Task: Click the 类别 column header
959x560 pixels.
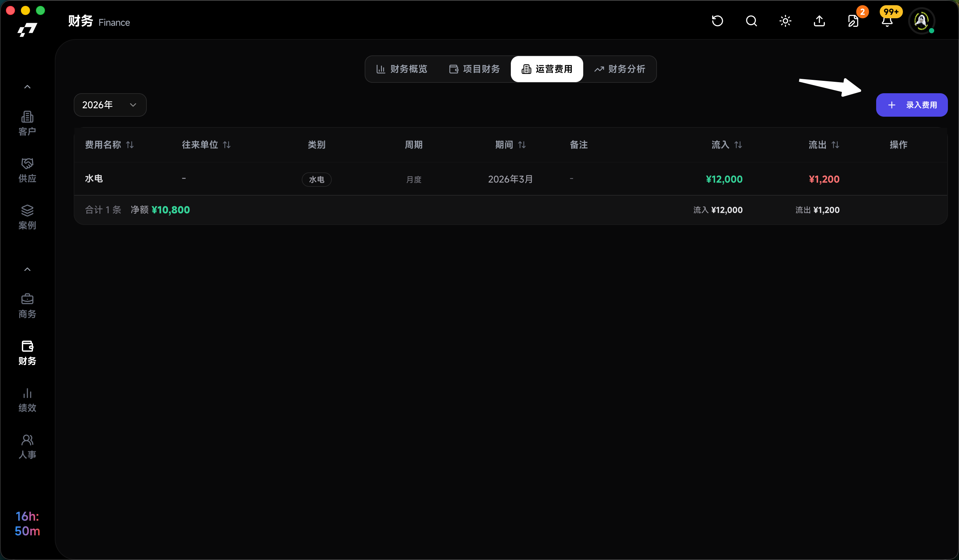Action: 317,145
